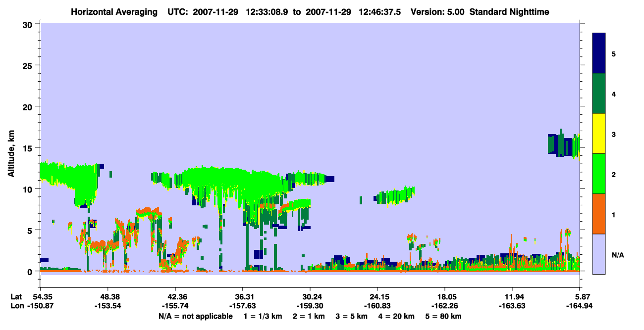This screenshot has width=644, height=330.
Task: Click the high cloud layer near 15 km altitude
Action: point(564,144)
